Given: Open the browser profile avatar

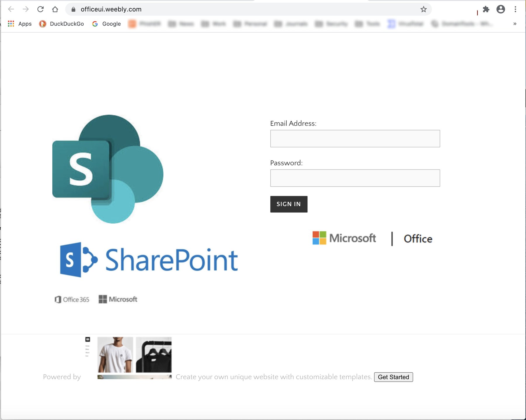Looking at the screenshot, I should (501, 9).
